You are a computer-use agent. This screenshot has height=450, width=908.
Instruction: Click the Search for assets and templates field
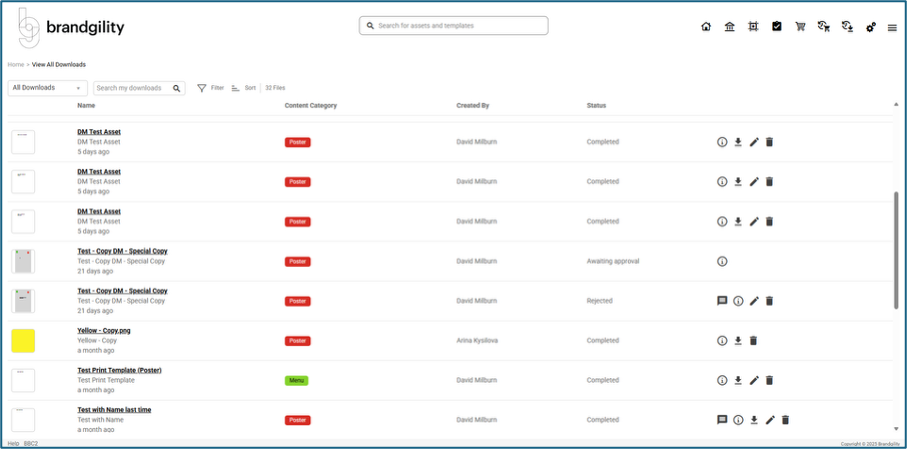[x=455, y=26]
